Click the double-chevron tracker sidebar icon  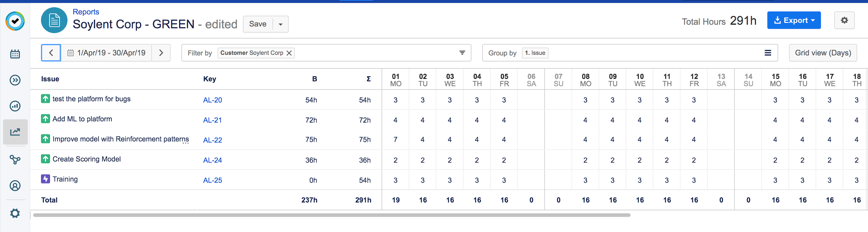tap(15, 80)
